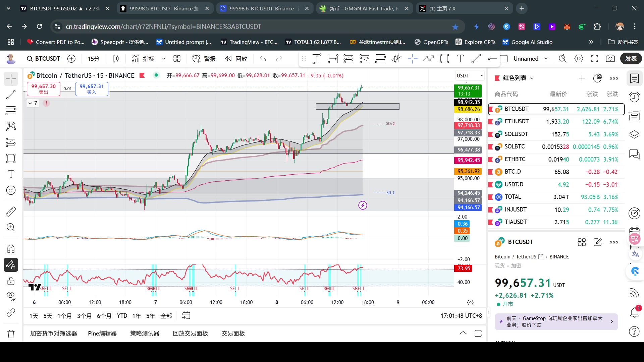Image resolution: width=644 pixels, height=362 pixels.
Task: Open the 指标 indicators dialog
Action: pos(143,59)
